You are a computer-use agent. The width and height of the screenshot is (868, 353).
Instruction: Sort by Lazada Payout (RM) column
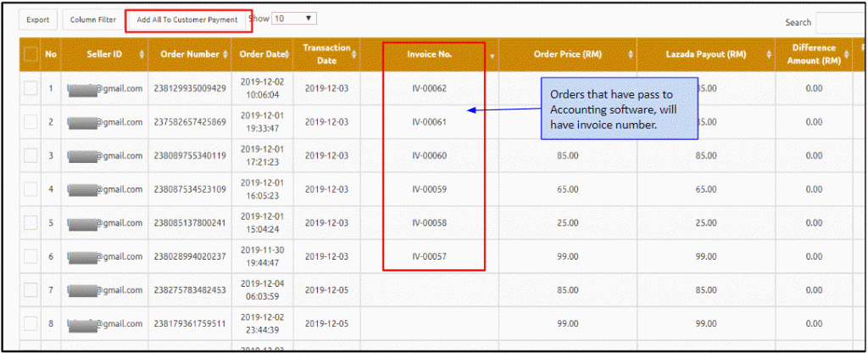click(706, 54)
